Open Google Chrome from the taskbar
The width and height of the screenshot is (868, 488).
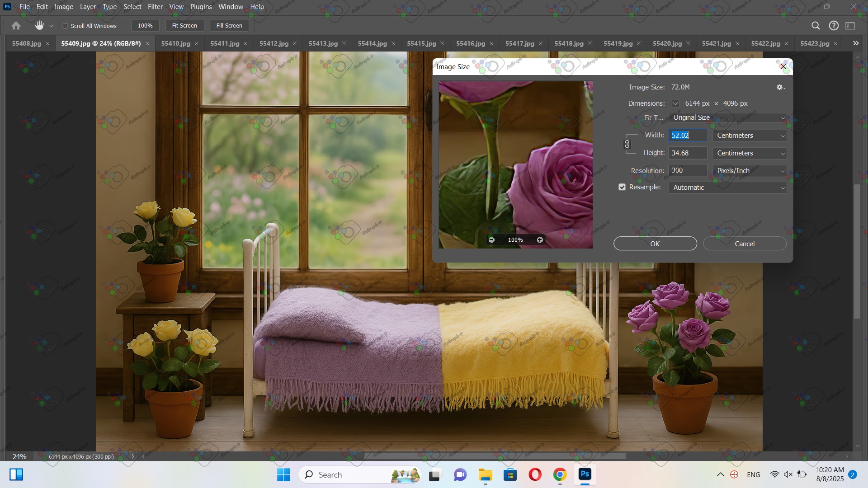pos(560,474)
